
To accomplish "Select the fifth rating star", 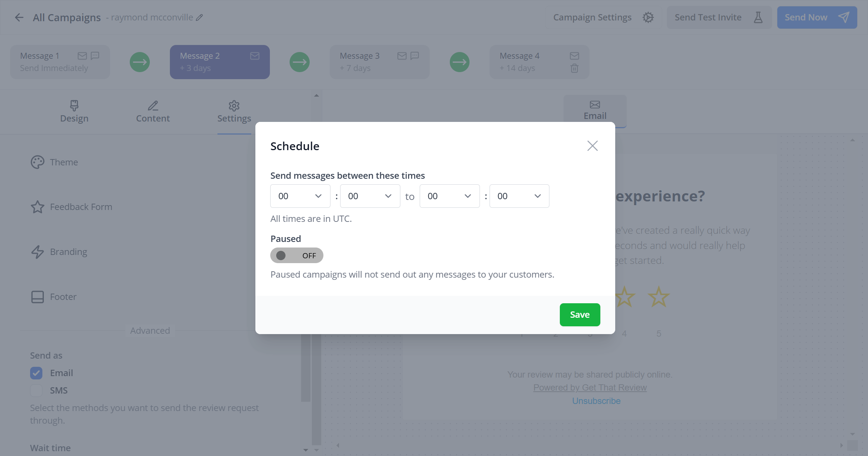I will coord(659,297).
